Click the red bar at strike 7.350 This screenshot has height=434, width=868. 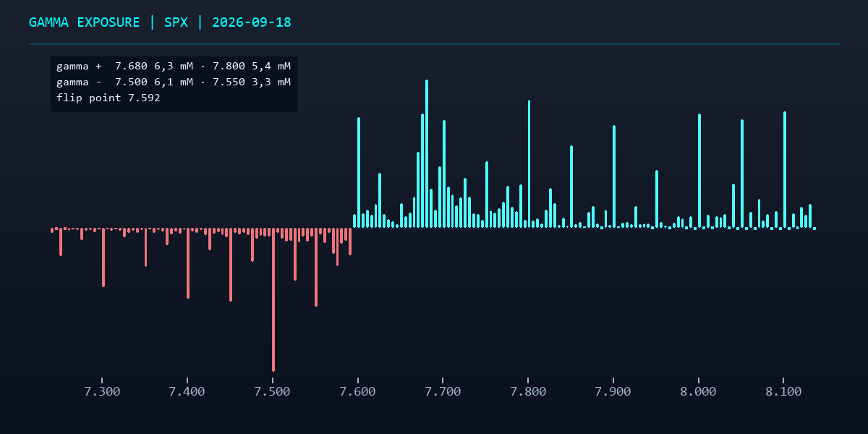click(146, 247)
